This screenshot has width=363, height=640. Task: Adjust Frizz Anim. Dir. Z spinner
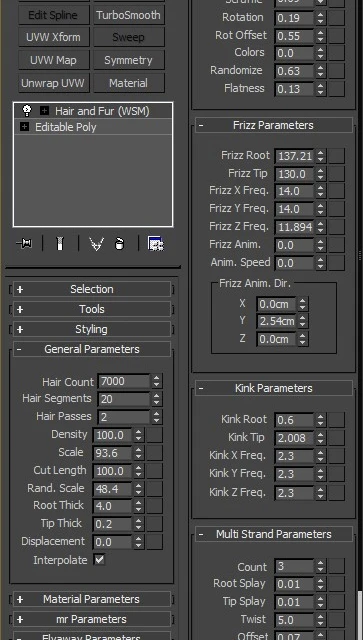tap(303, 339)
